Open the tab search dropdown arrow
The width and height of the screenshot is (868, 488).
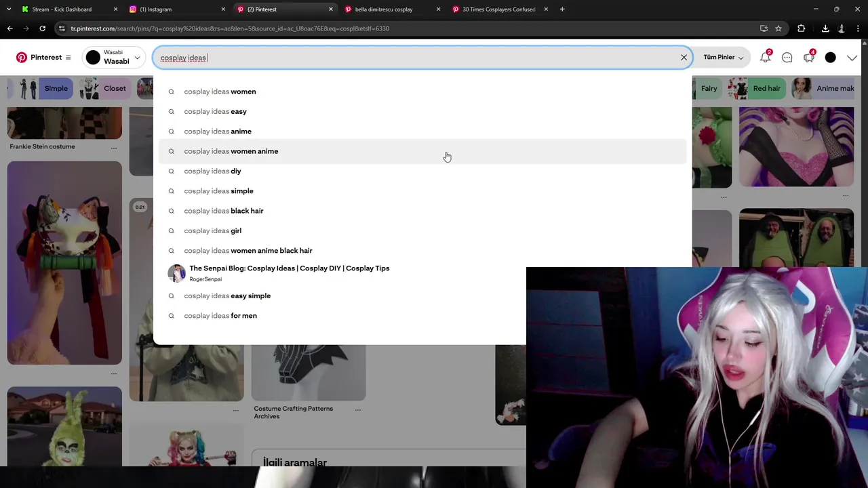click(x=9, y=9)
